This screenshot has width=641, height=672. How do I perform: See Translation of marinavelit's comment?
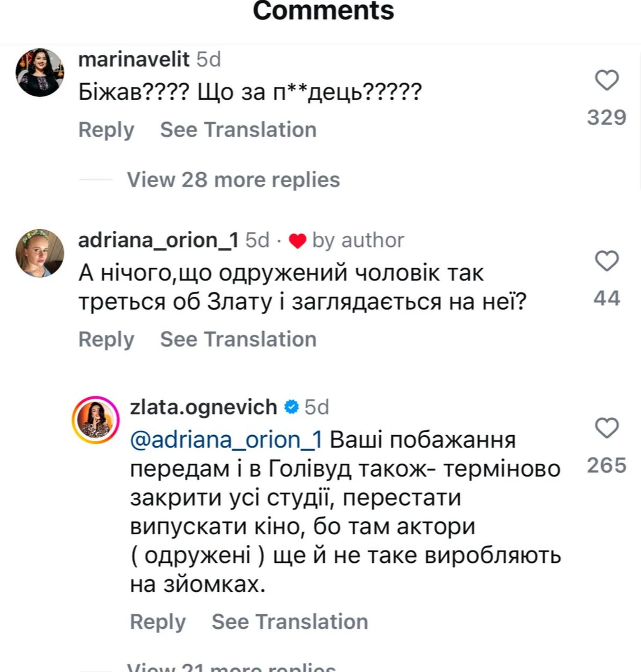[238, 130]
